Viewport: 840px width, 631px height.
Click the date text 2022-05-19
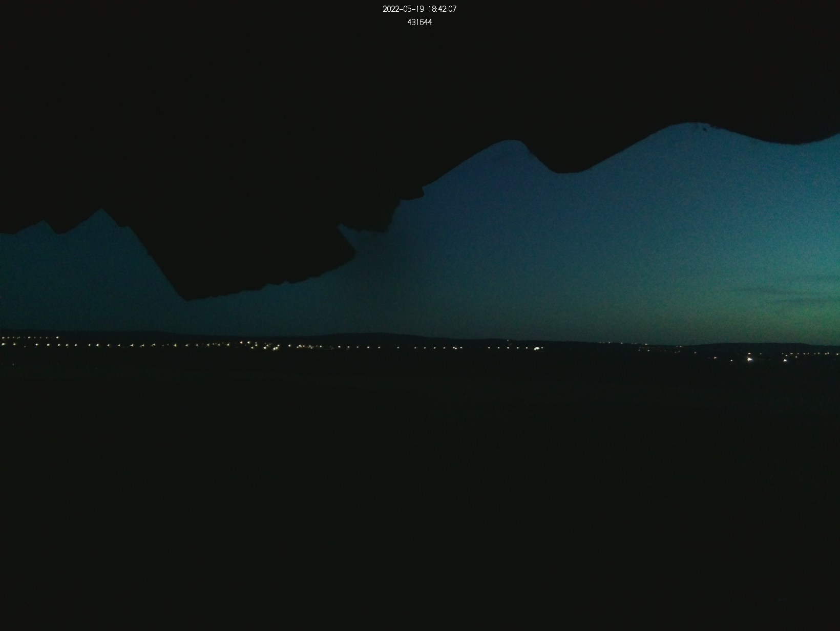pyautogui.click(x=403, y=9)
